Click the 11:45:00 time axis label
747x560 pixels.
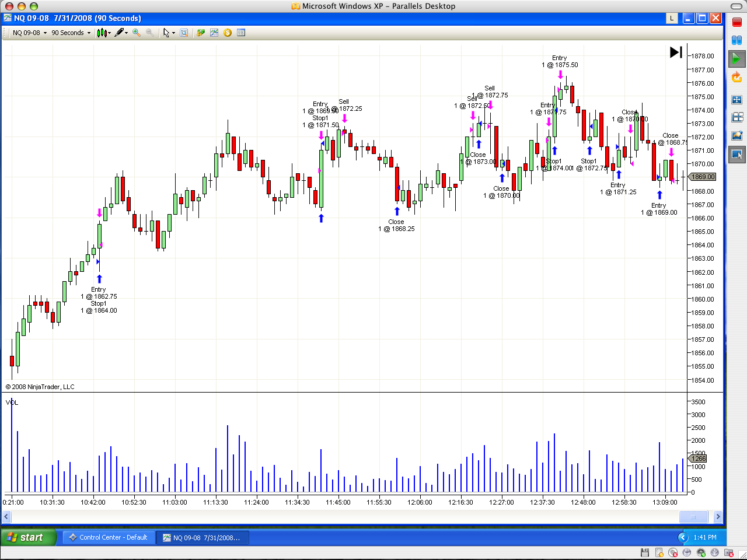coord(338,502)
